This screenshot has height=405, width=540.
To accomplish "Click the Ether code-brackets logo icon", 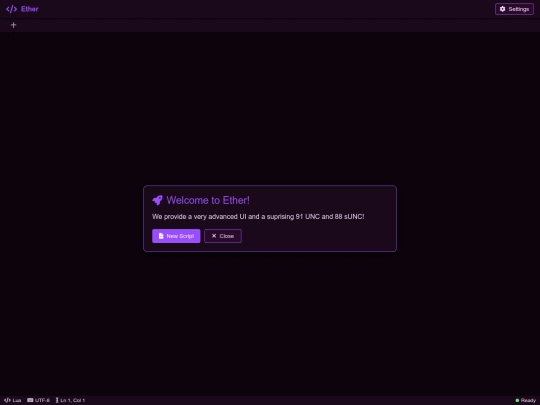I will pyautogui.click(x=11, y=9).
